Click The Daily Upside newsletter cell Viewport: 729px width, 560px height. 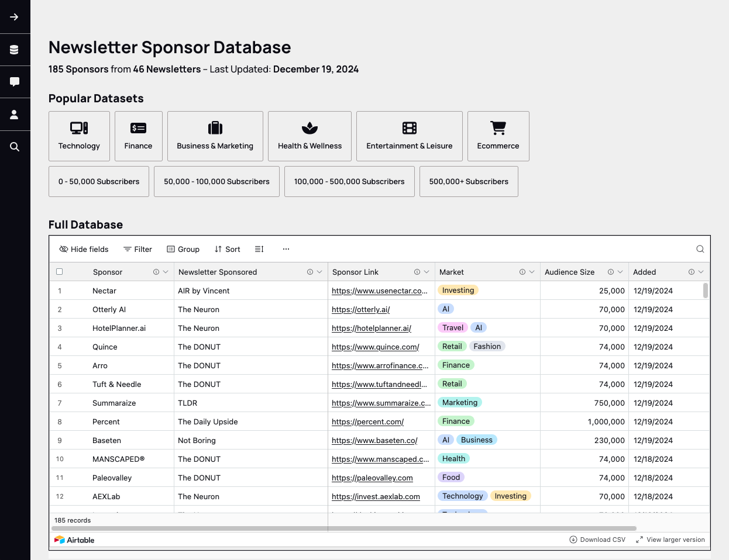click(250, 421)
